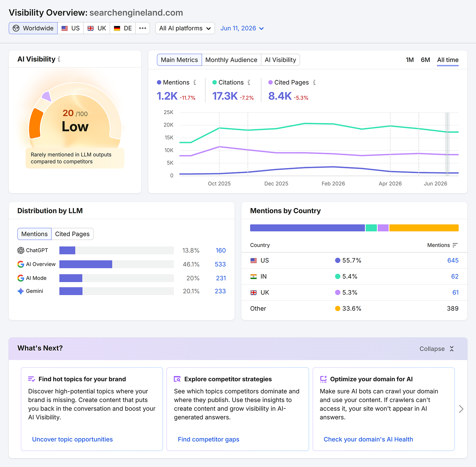476x467 pixels.
Task: Click the Optimize your domain card icon
Action: point(323,379)
